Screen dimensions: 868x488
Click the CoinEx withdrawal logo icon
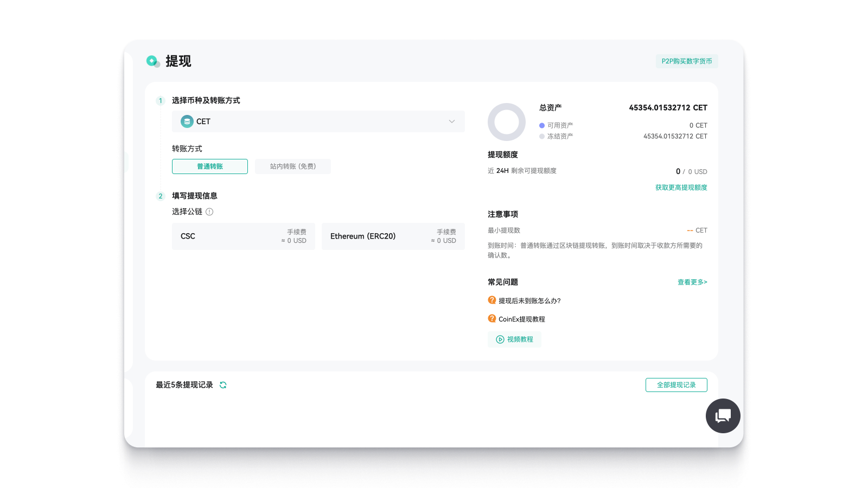point(152,61)
